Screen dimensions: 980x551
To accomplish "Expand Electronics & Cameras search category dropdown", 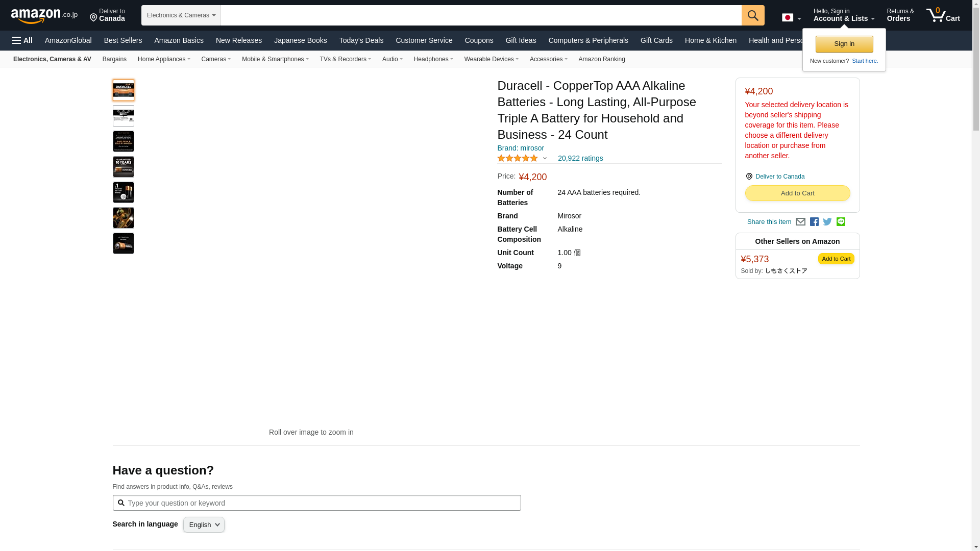I will tap(181, 15).
